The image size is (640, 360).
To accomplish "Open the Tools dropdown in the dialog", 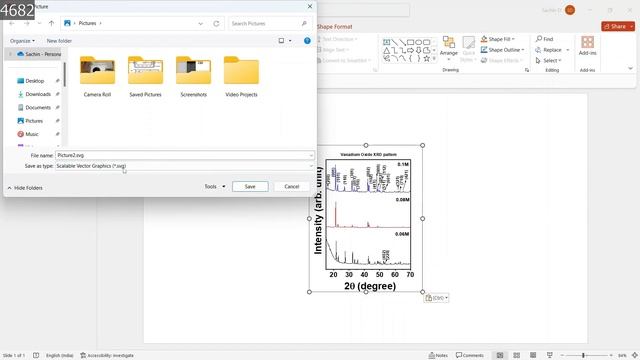I will (x=215, y=186).
